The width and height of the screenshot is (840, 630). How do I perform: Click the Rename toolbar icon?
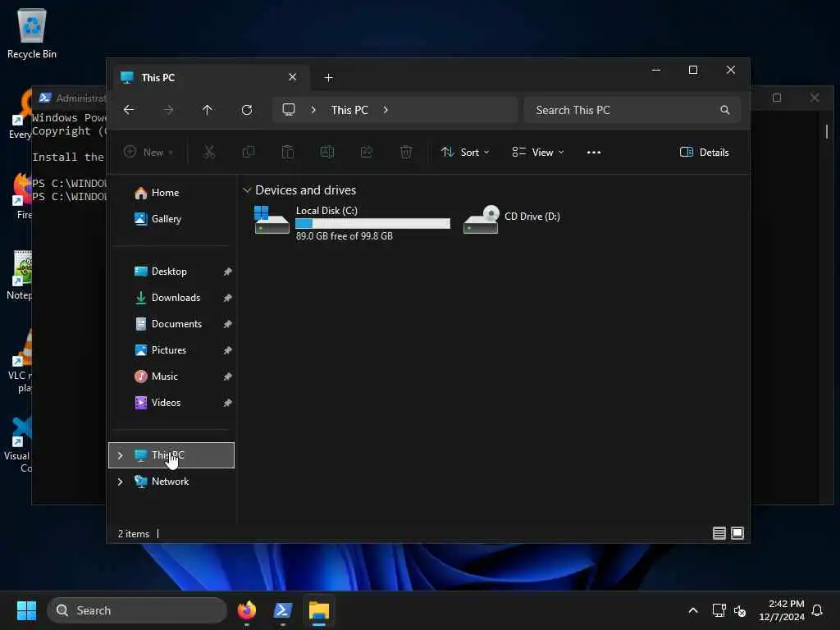(x=327, y=152)
